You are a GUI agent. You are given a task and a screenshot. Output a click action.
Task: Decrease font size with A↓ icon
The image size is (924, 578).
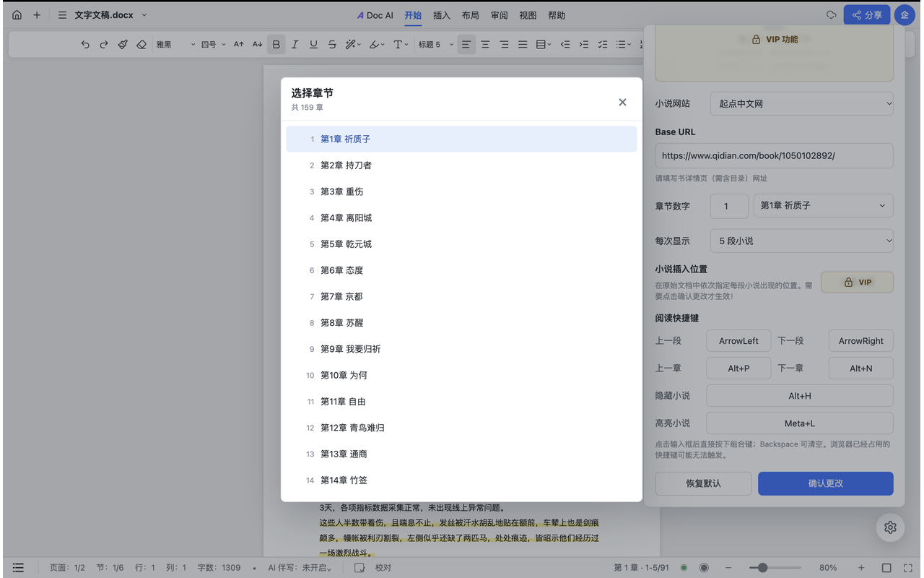[258, 45]
